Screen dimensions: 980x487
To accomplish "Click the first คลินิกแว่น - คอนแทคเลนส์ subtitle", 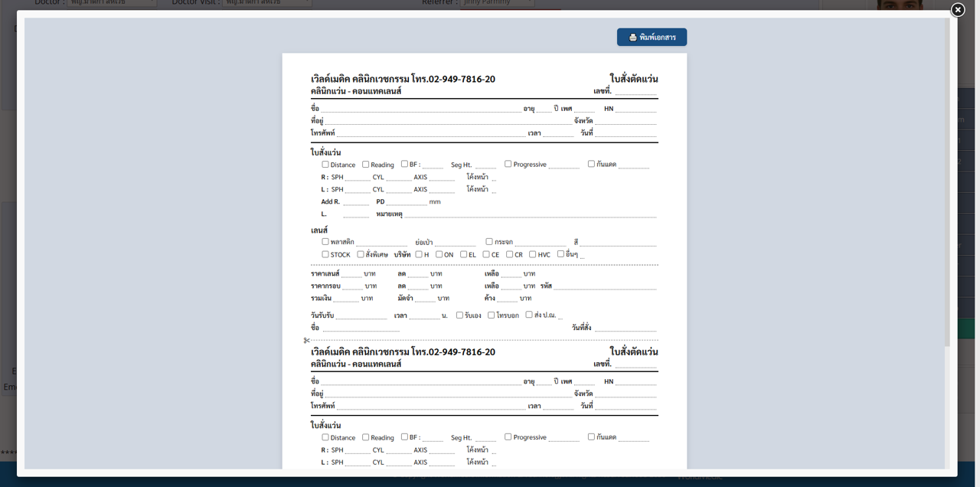I will point(356,91).
